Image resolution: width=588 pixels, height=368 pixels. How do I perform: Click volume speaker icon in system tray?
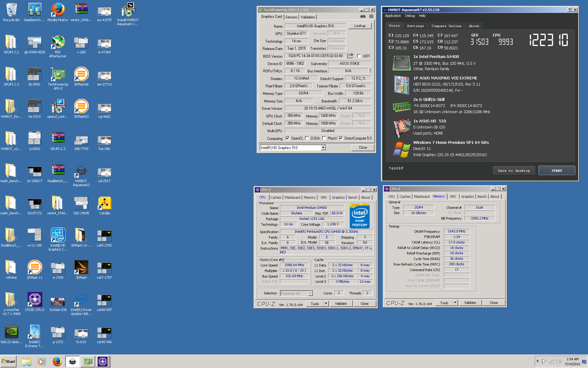tap(559, 362)
